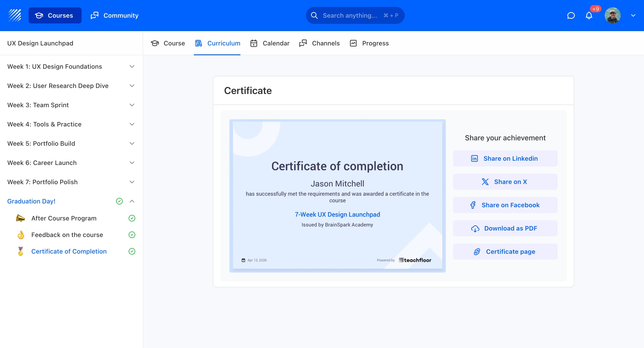Click the Community chat icon

pos(95,15)
